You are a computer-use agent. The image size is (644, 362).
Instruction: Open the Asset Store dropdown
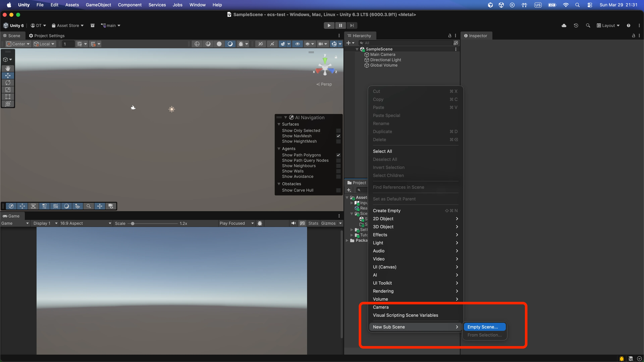coord(67,25)
